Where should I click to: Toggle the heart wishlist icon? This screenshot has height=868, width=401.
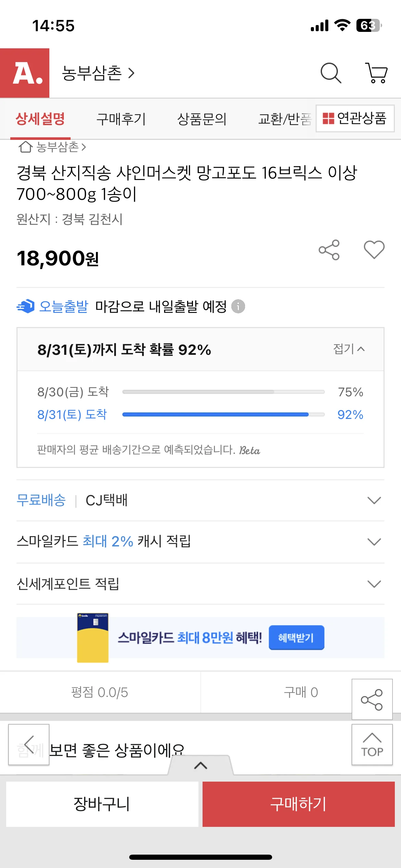[374, 250]
